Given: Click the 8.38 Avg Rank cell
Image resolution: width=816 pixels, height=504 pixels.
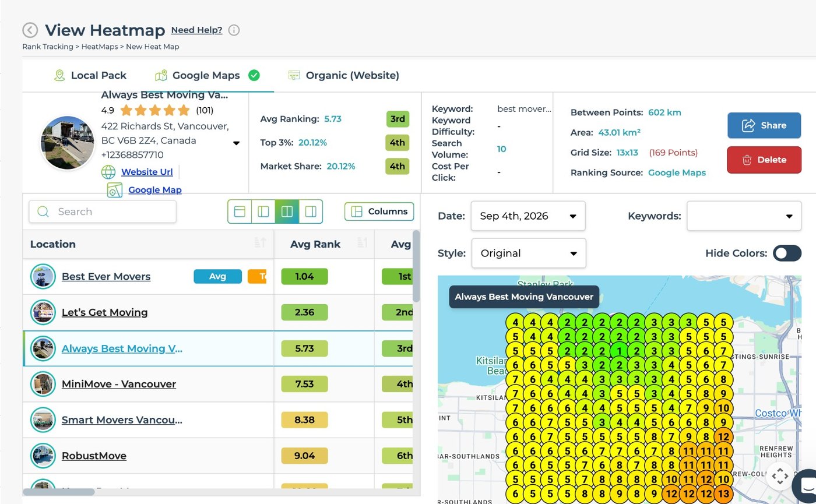Looking at the screenshot, I should click(304, 420).
